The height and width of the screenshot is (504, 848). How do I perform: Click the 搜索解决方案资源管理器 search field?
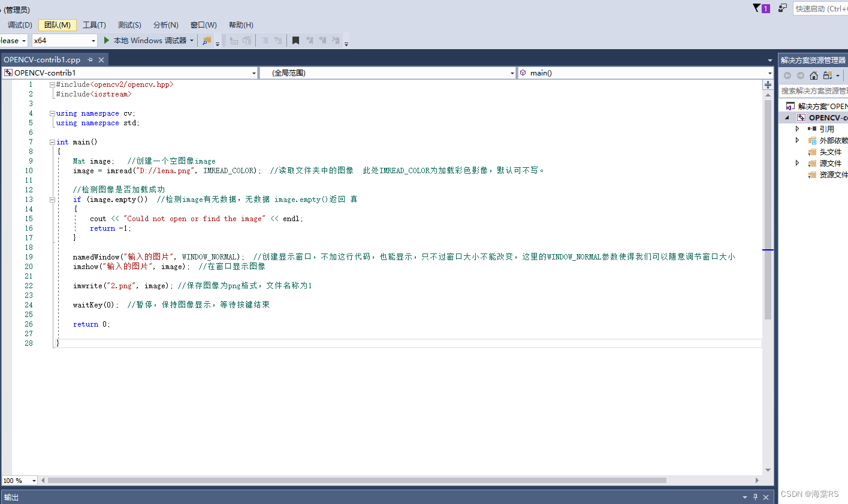814,90
